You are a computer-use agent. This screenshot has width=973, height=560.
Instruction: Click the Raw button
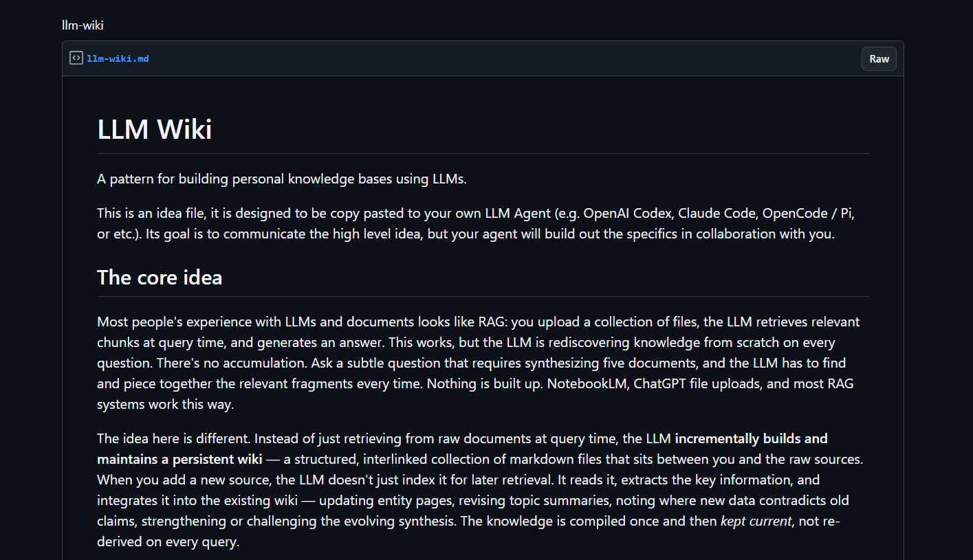click(879, 59)
